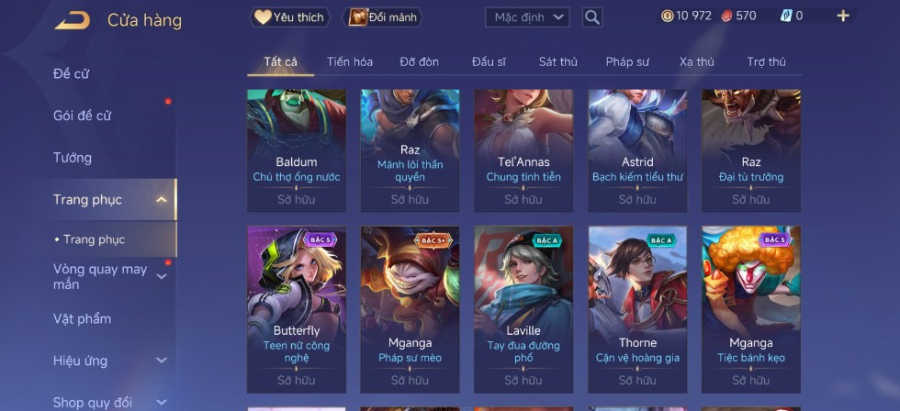Click the gold coin balance icon
The width and height of the screenshot is (900, 411).
(x=667, y=16)
